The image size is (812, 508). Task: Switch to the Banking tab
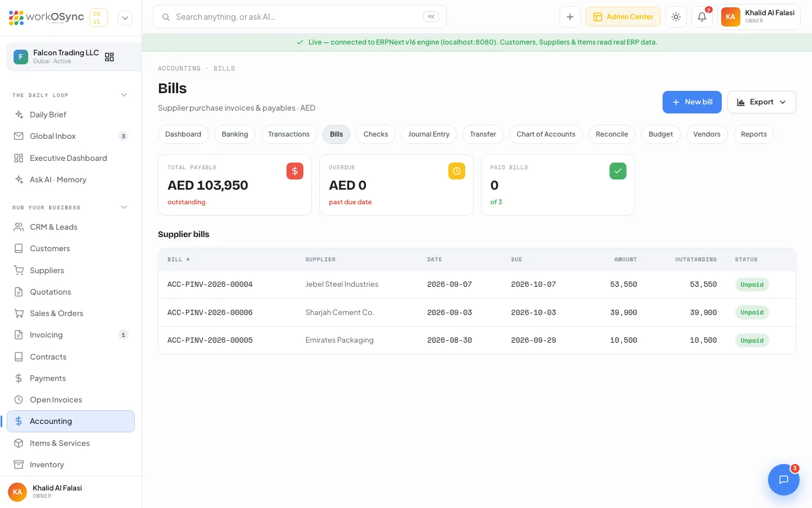(235, 134)
